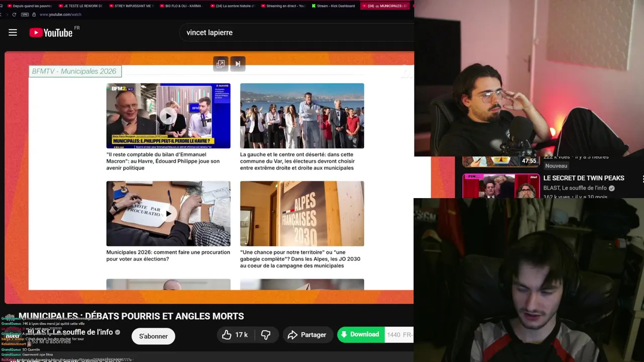Click the pop-out icon above the video

pos(220,64)
